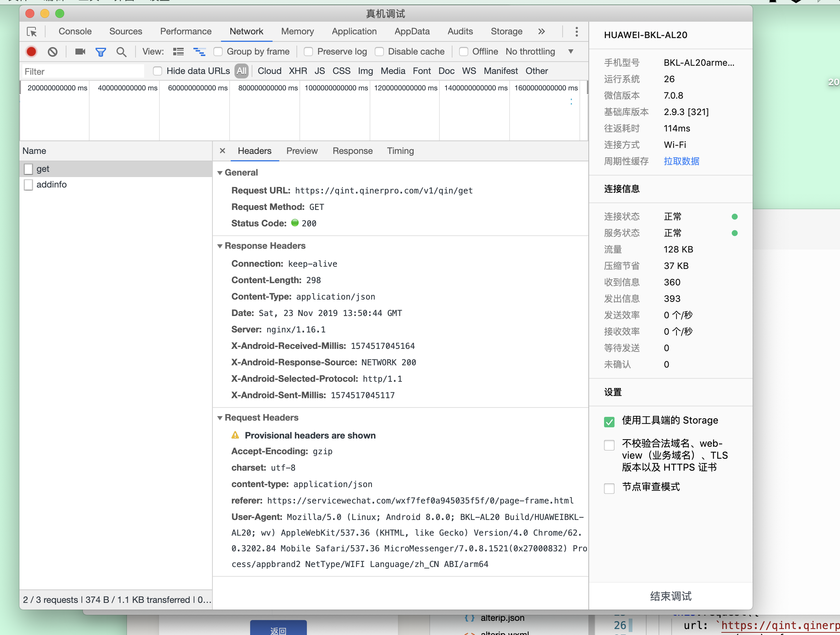Open the three-dot DevTools customize menu
Screen dimensions: 840x635
tap(576, 31)
